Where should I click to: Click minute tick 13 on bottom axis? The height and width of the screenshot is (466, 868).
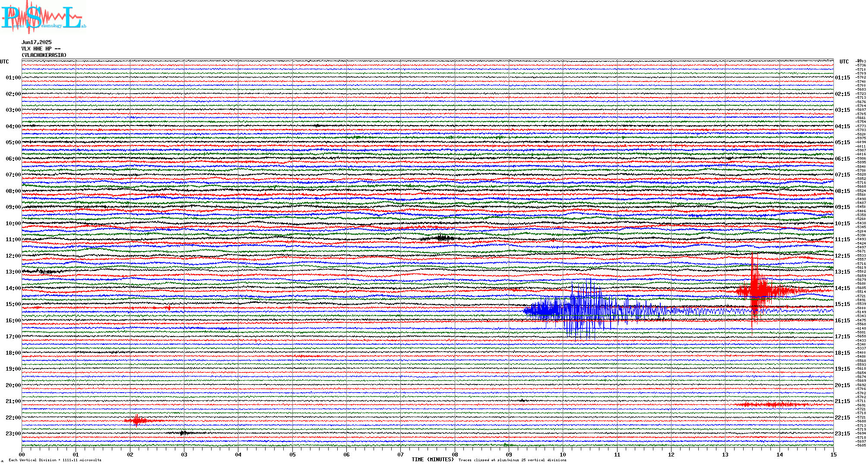click(x=725, y=454)
